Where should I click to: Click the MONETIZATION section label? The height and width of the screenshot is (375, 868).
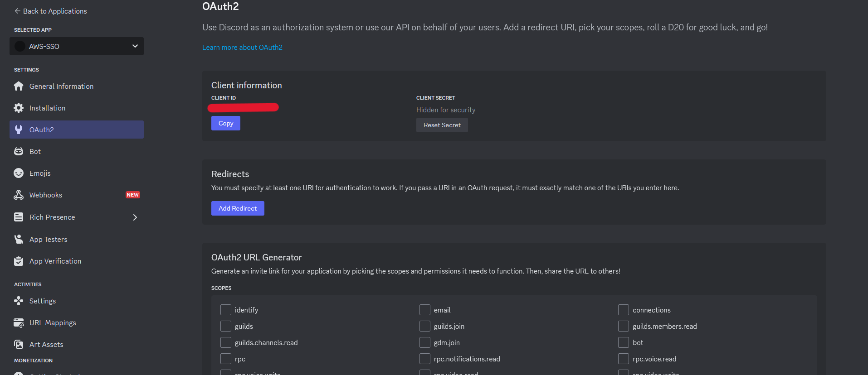(33, 361)
